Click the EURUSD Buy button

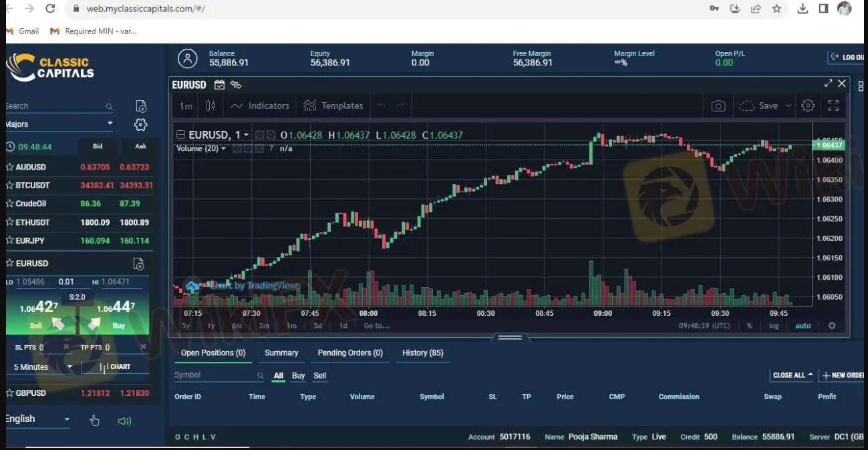pos(114,316)
